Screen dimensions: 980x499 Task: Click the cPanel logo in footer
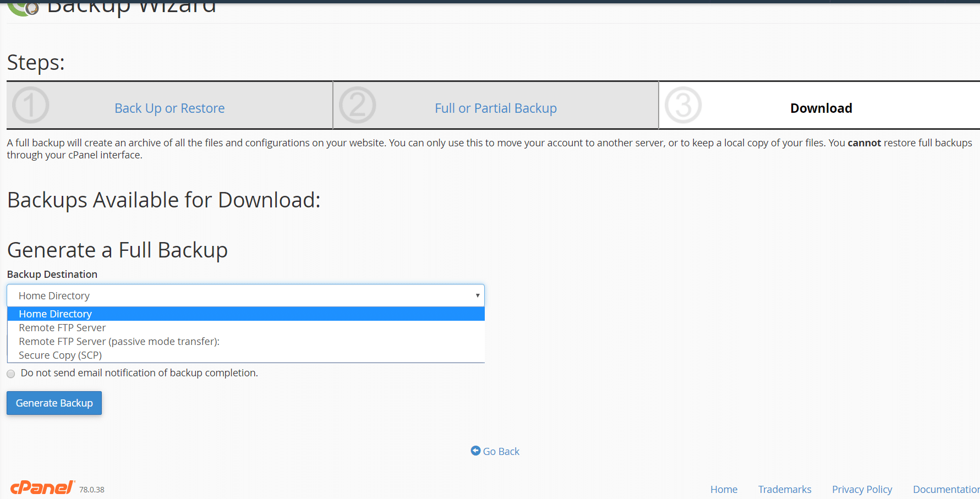[x=42, y=487]
